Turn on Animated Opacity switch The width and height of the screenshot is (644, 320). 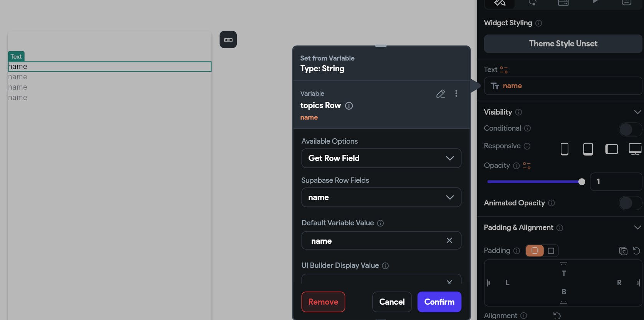(x=630, y=203)
